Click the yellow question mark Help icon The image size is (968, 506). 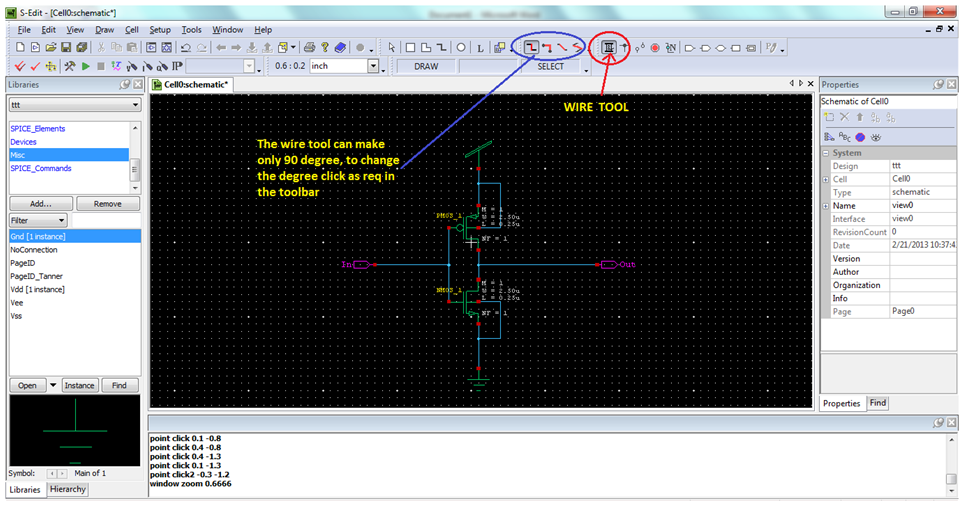(x=325, y=48)
